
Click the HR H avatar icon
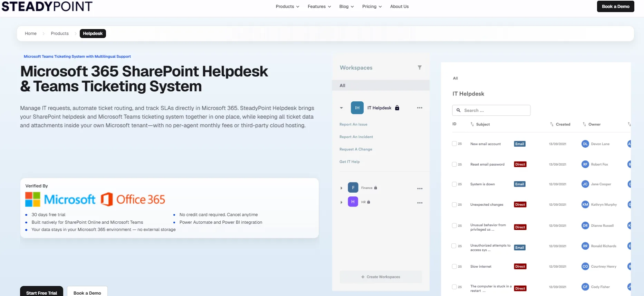353,202
